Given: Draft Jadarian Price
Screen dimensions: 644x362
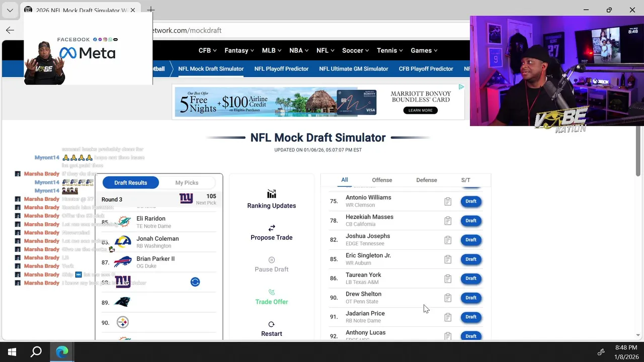Looking at the screenshot, I should [471, 317].
